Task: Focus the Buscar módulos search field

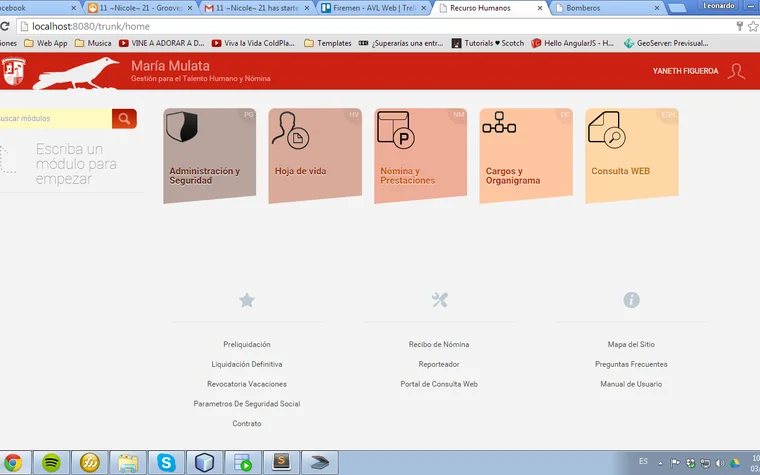Action: (x=56, y=118)
